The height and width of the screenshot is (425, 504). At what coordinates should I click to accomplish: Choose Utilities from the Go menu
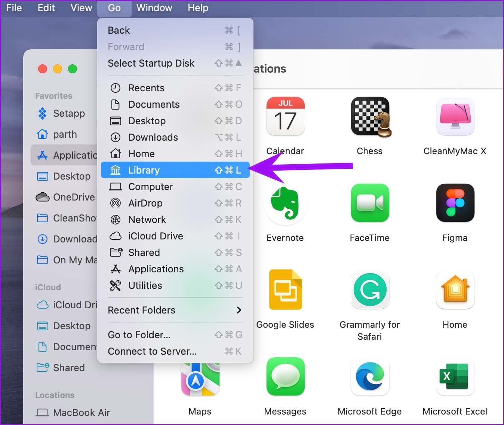(175, 285)
